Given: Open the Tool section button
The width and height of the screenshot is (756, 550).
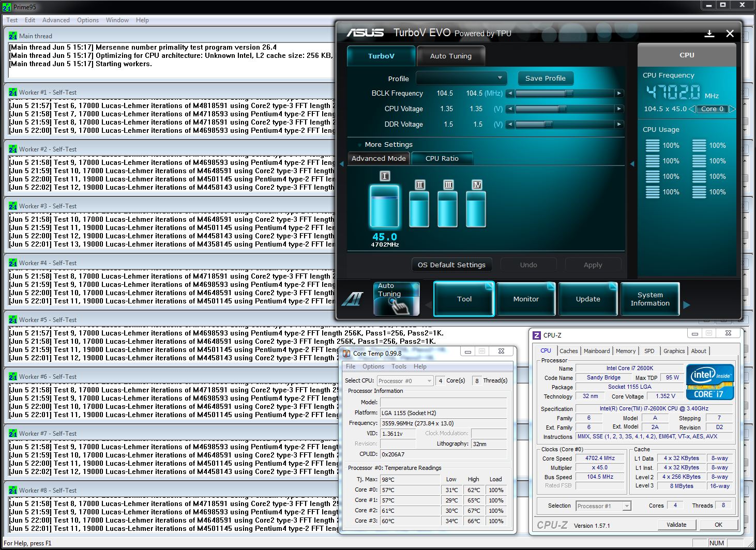Looking at the screenshot, I should (x=464, y=299).
